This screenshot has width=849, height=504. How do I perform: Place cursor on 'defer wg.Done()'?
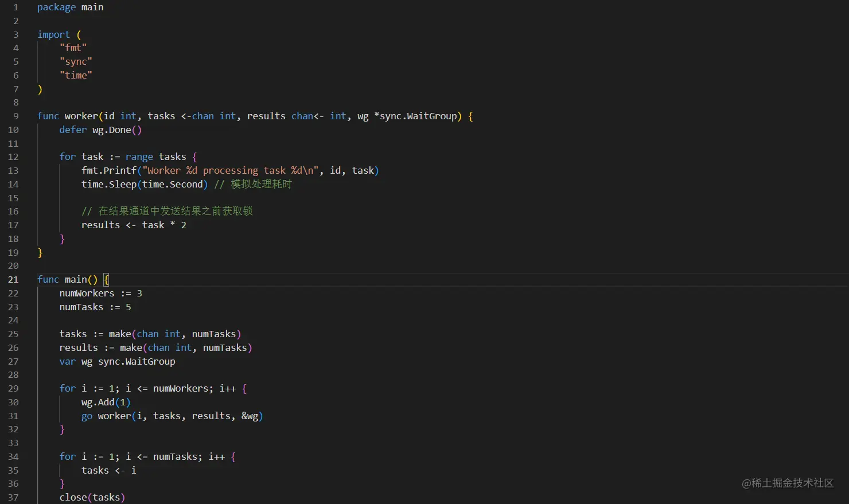tap(100, 130)
